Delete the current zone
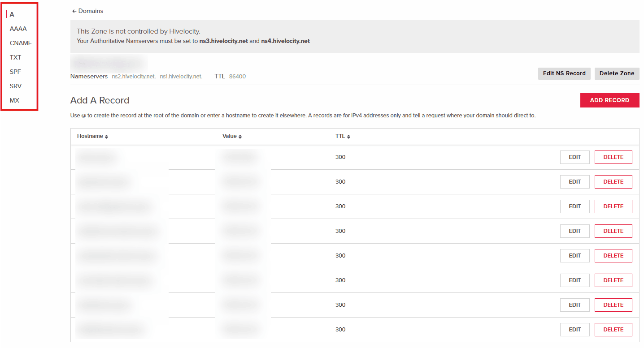 617,73
